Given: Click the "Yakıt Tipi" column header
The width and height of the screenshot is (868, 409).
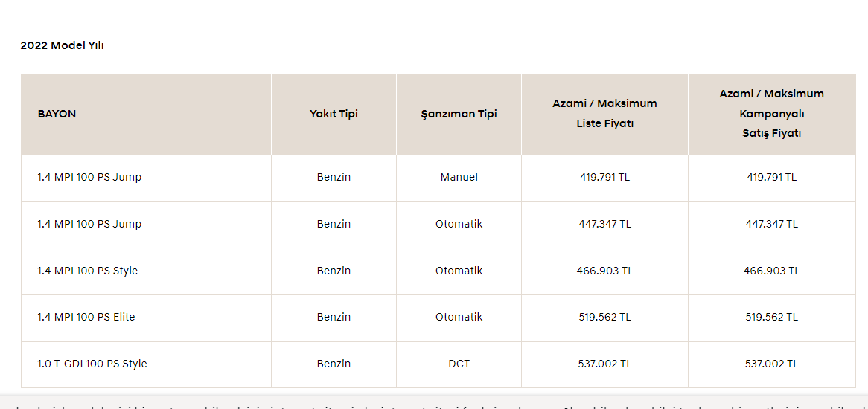Looking at the screenshot, I should (x=334, y=114).
